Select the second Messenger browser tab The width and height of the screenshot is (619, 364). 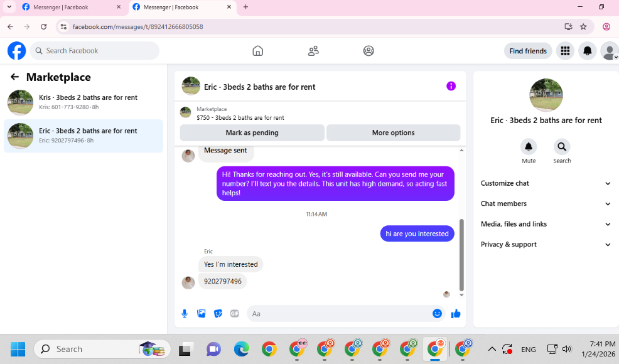183,7
